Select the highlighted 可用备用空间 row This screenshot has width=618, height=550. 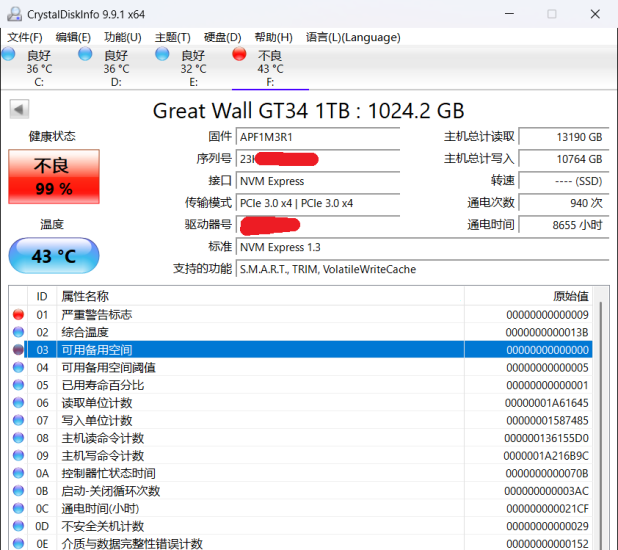(x=301, y=350)
